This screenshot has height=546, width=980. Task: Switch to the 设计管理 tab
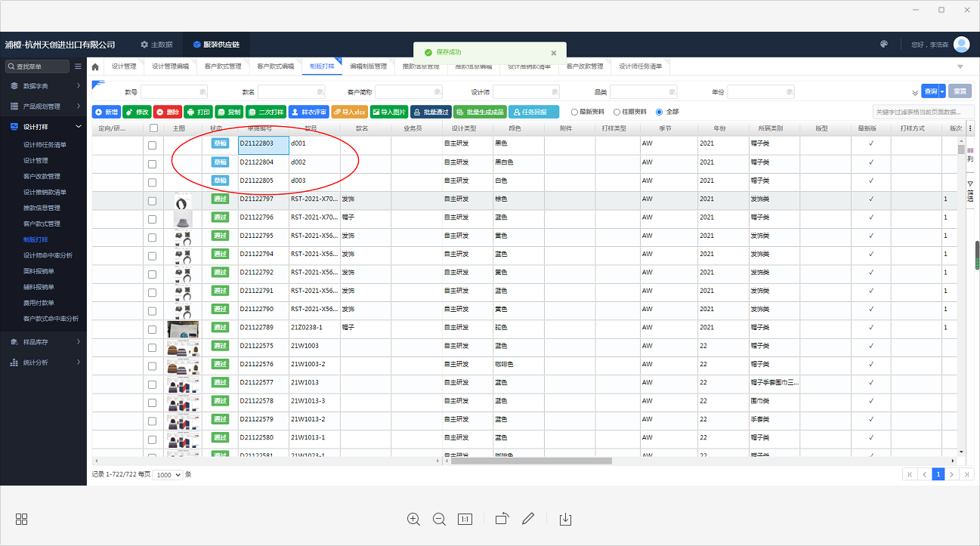[x=124, y=66]
